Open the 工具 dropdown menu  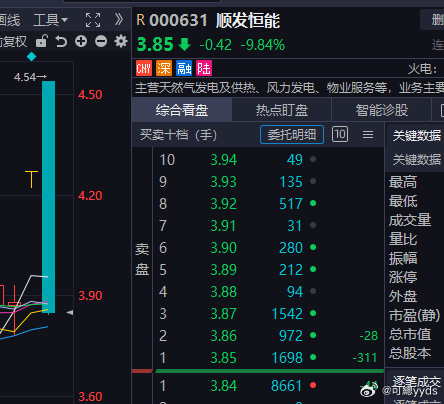pos(51,20)
